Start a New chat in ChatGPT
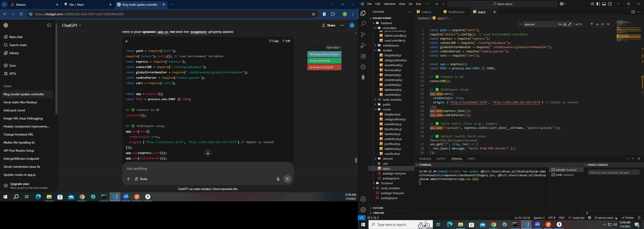Image resolution: width=644 pixels, height=229 pixels. tap(16, 37)
